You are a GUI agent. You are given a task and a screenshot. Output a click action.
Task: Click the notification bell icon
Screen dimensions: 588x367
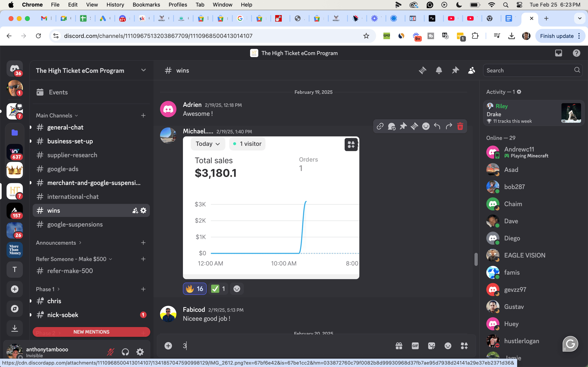click(439, 70)
